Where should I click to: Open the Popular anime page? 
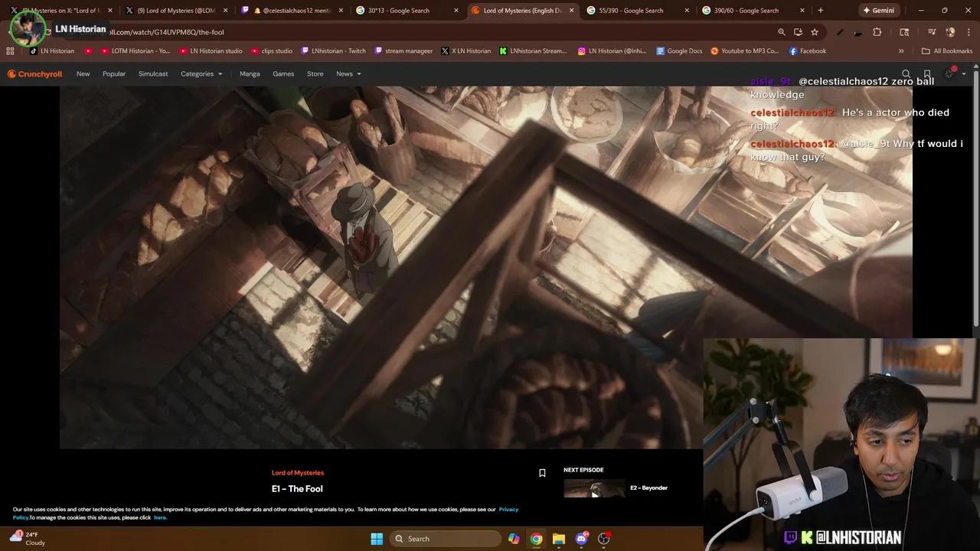click(114, 74)
